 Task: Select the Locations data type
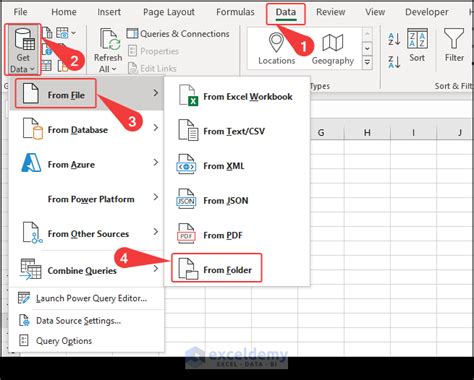click(x=277, y=49)
